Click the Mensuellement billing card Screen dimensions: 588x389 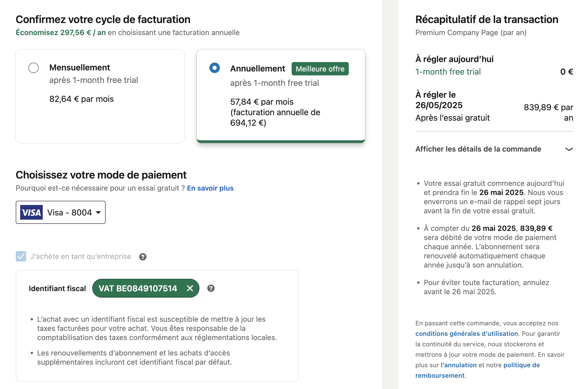pos(100,96)
